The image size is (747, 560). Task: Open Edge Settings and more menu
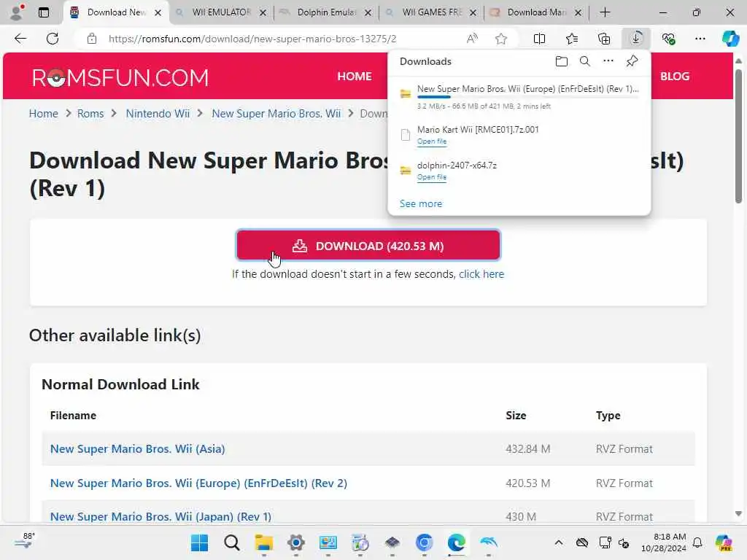(700, 39)
